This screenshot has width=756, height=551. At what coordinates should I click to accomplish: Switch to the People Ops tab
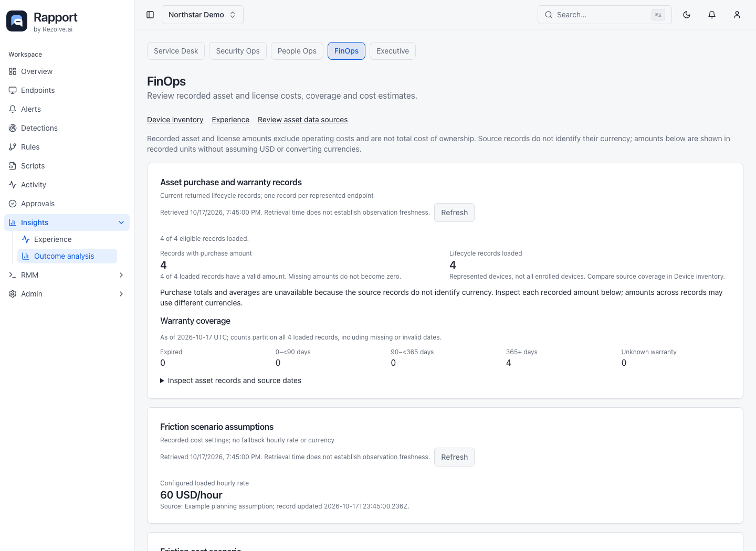297,51
